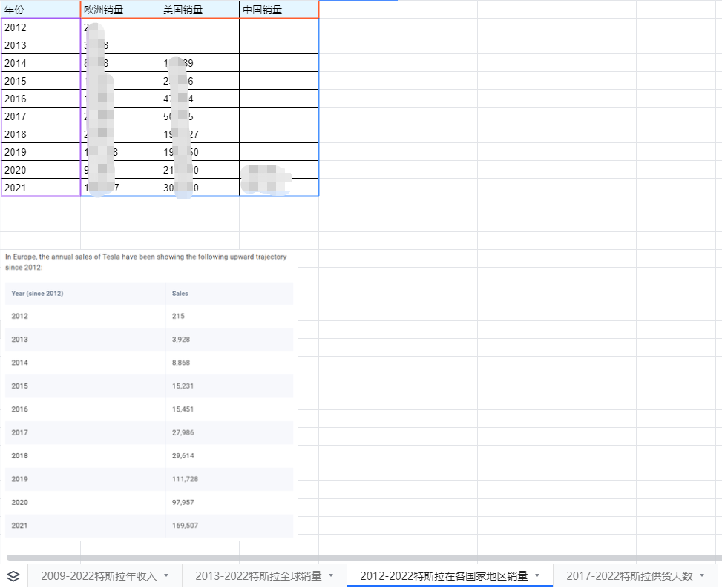Select the 欧洲销量 cell in the 2021 row
722x588 pixels.
point(120,188)
